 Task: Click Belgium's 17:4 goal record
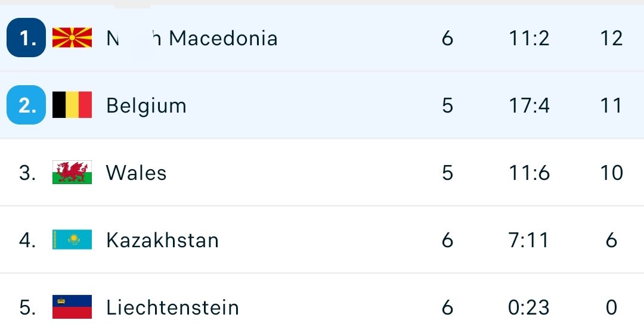coord(530,105)
